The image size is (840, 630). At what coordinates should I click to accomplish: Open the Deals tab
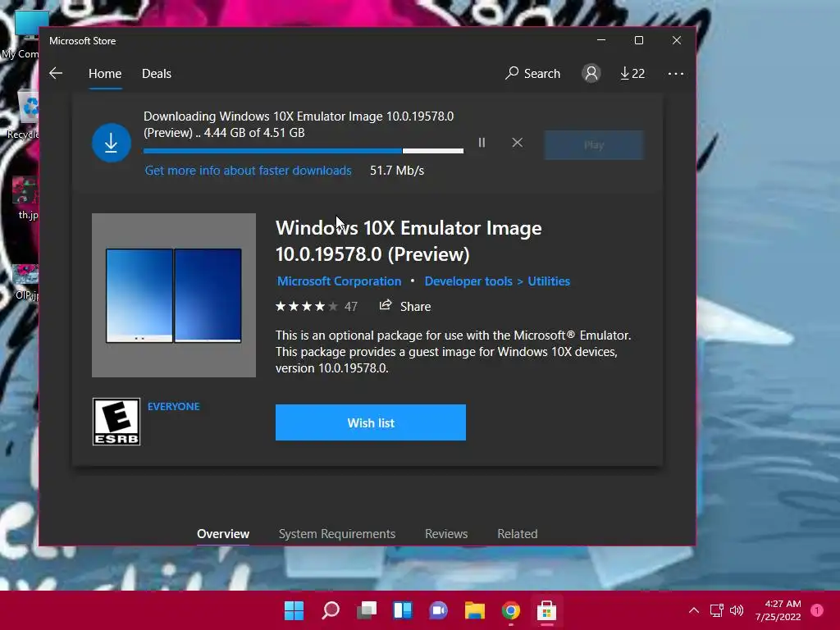coord(157,73)
